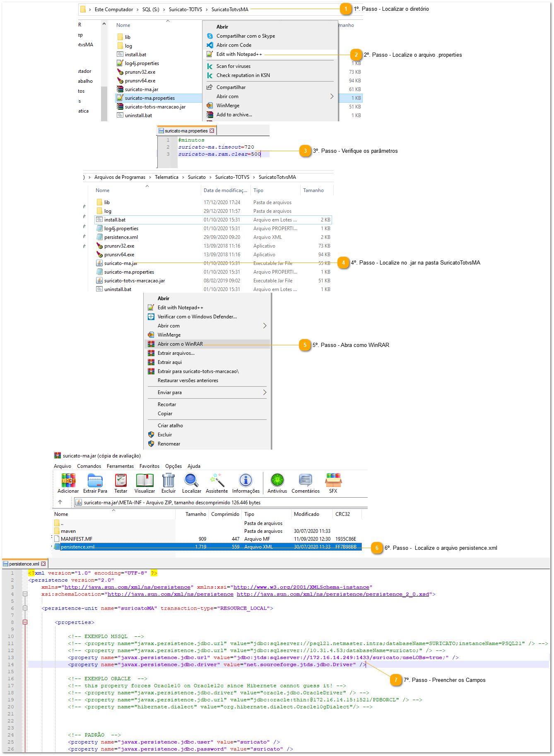Click the Adicionar icon in WinRAR toolbar

coord(68,480)
